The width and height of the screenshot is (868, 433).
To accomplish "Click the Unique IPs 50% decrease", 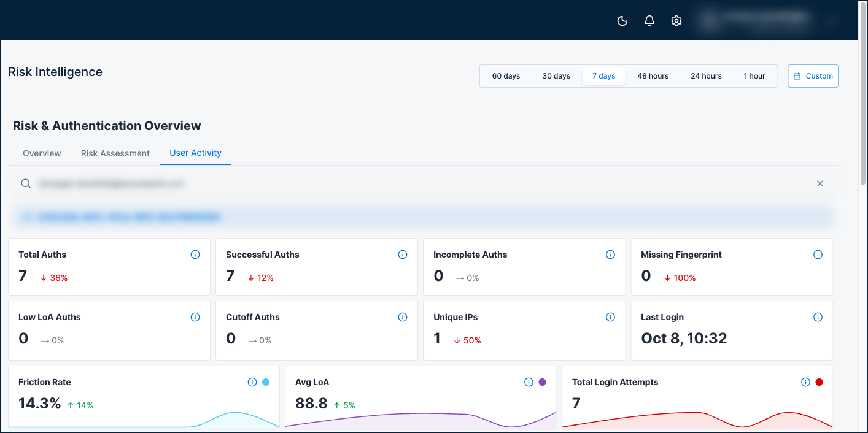I will coord(467,340).
